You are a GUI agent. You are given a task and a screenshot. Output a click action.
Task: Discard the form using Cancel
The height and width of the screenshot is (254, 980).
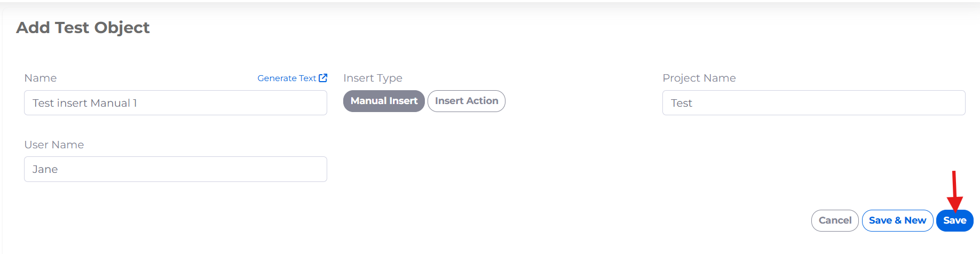click(835, 220)
